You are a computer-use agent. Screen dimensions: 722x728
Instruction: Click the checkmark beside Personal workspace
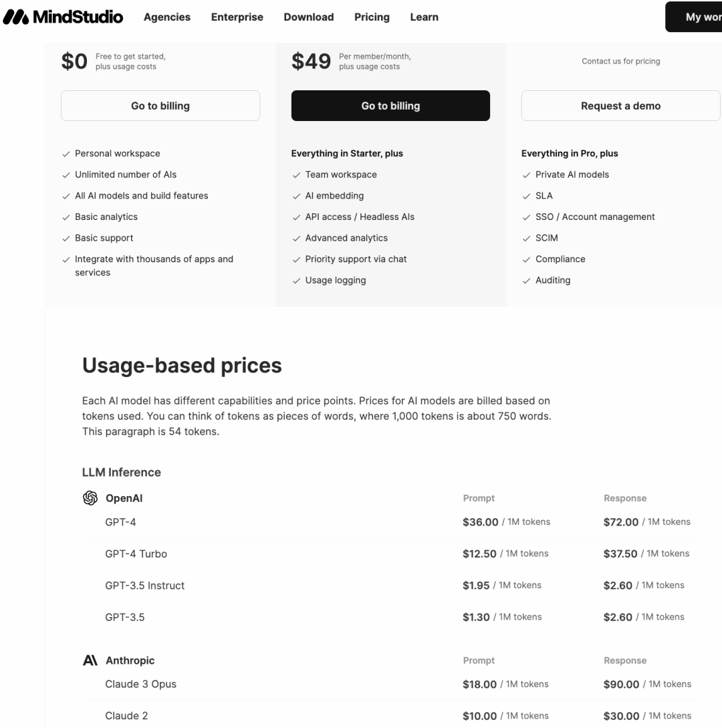(66, 154)
